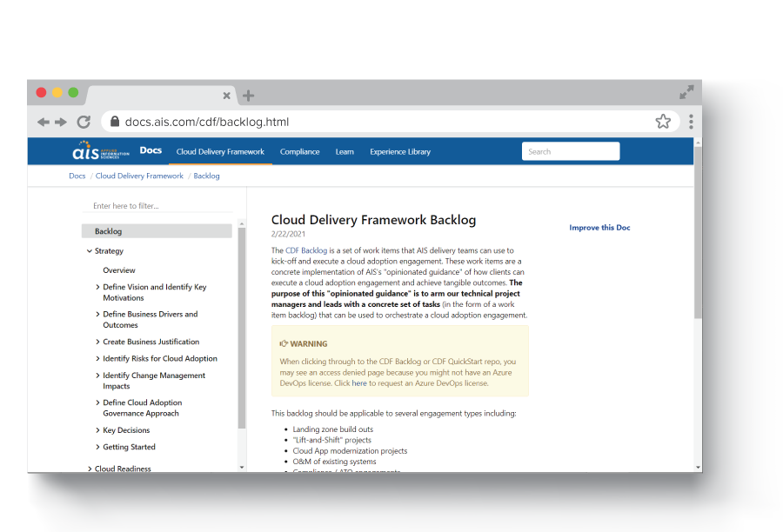Viewport: 783px width, 532px height.
Task: Select Backlog in the sidebar tree
Action: pos(157,231)
